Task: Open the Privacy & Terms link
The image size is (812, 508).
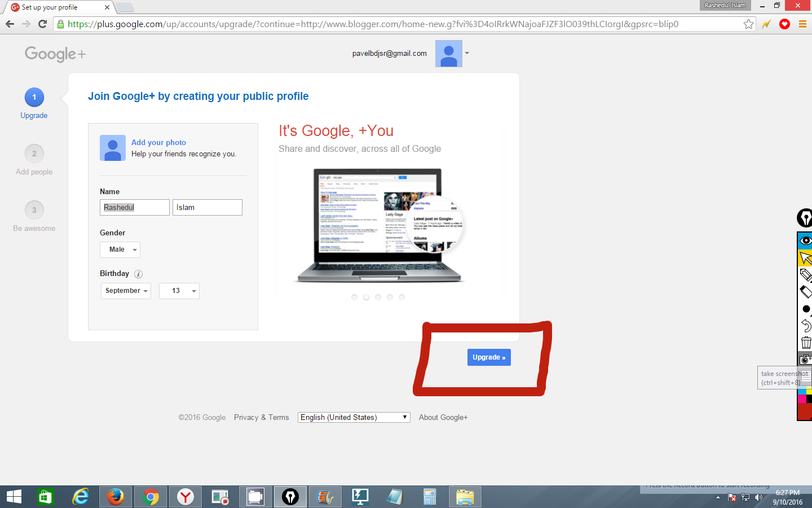Action: (261, 418)
